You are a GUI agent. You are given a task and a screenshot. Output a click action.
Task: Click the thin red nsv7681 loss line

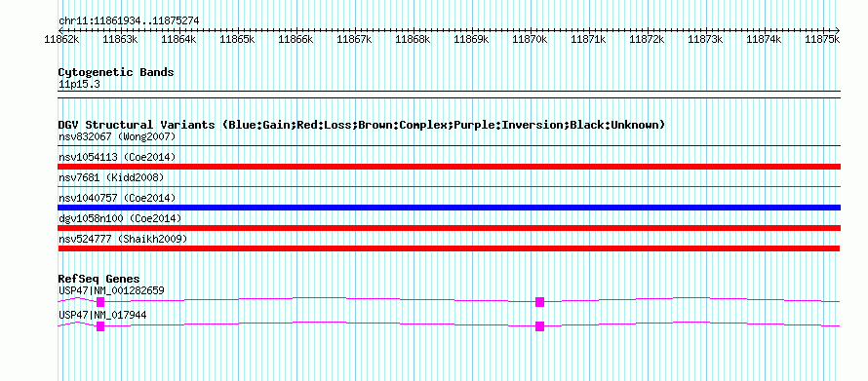(450, 187)
